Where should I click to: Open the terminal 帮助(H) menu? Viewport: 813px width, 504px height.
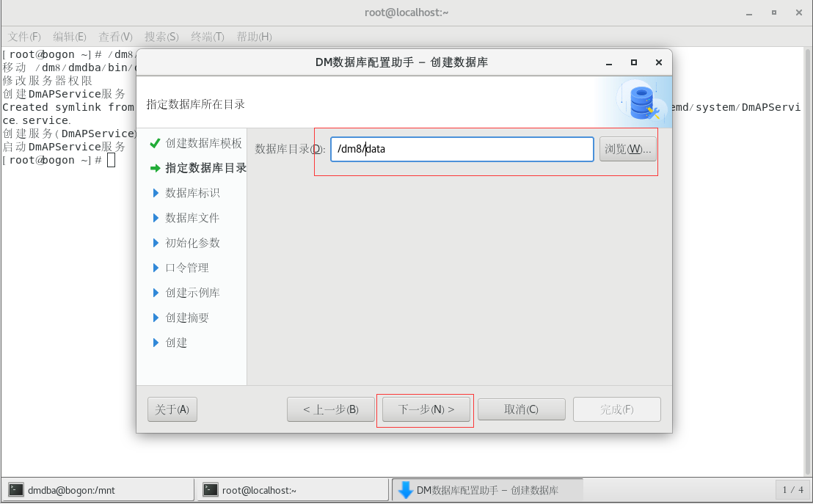(254, 37)
